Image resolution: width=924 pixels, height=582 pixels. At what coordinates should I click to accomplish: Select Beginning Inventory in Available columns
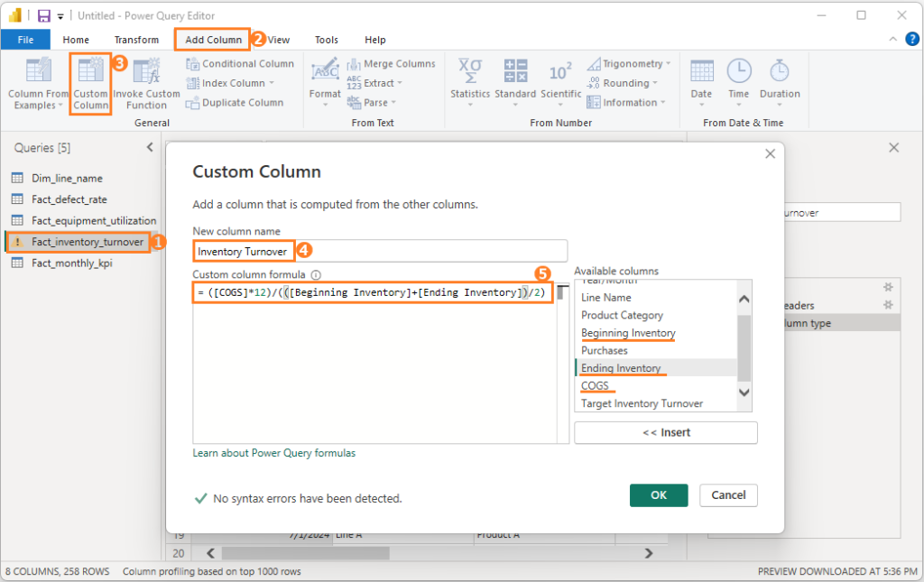628,333
